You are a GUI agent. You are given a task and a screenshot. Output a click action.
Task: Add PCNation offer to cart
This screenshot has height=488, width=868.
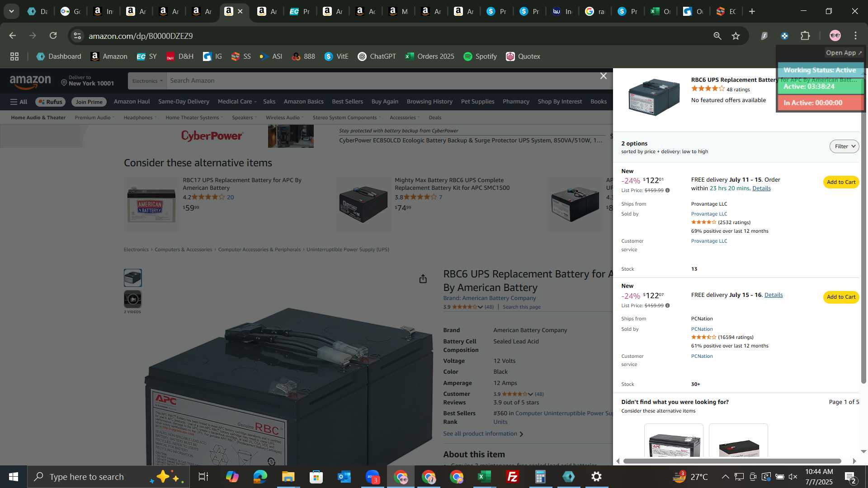841,297
